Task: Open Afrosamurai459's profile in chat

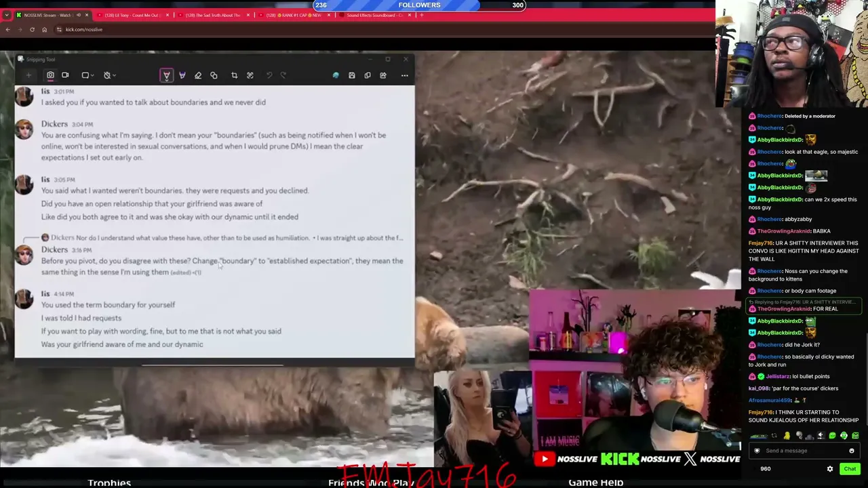Action: 771,400
